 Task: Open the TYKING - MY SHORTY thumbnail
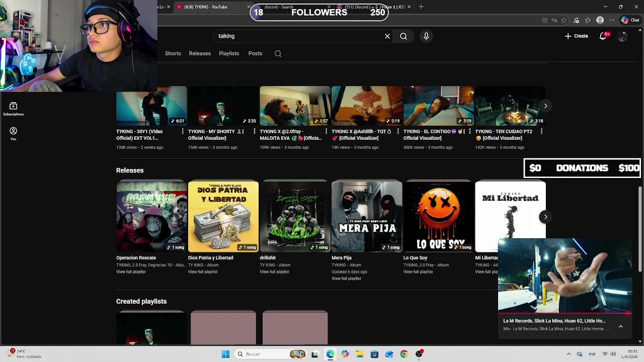click(223, 106)
